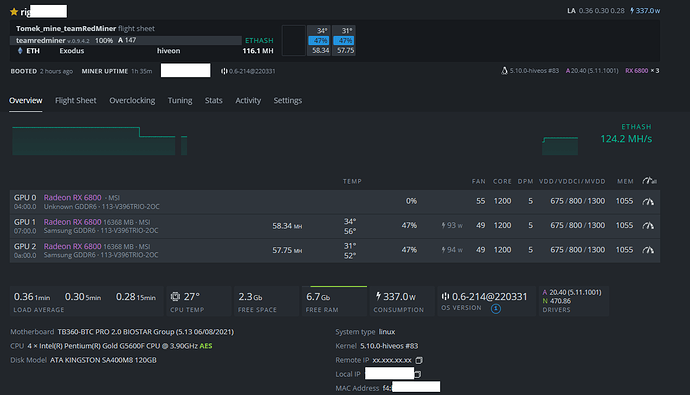Click the lightning power icon in header
The image size is (690, 395).
[x=632, y=11]
